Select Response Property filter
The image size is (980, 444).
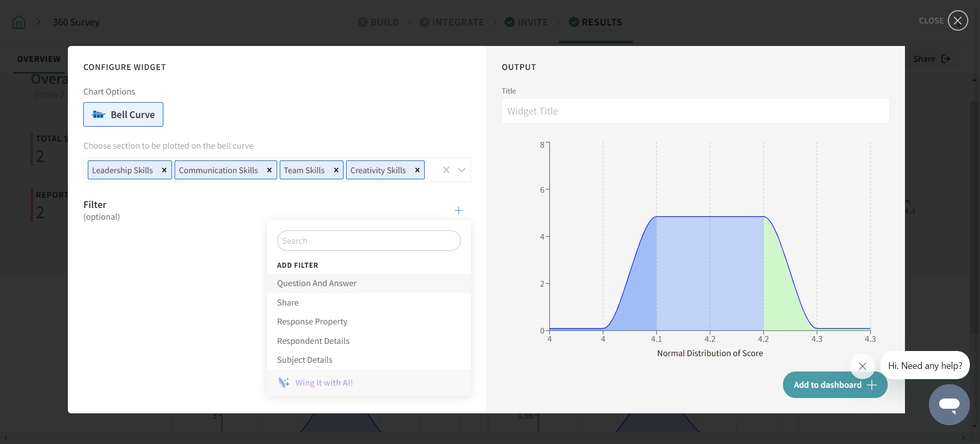click(x=312, y=321)
